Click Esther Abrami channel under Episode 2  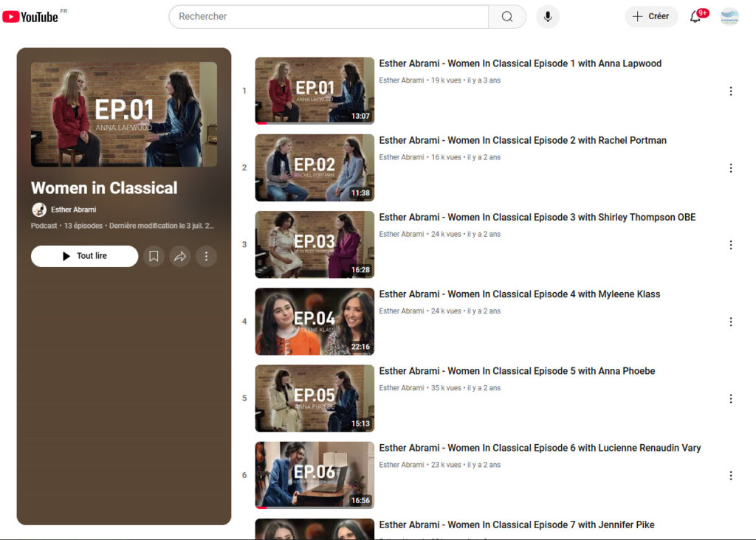(x=401, y=158)
